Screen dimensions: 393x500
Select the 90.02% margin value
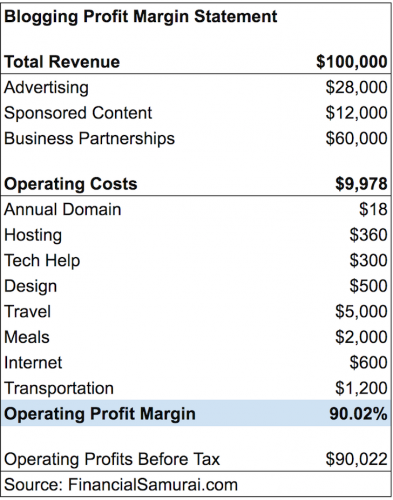(x=358, y=414)
